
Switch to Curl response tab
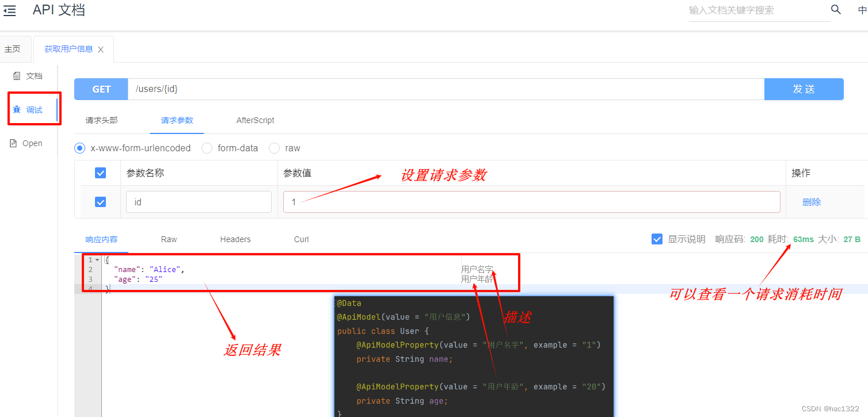click(x=302, y=239)
